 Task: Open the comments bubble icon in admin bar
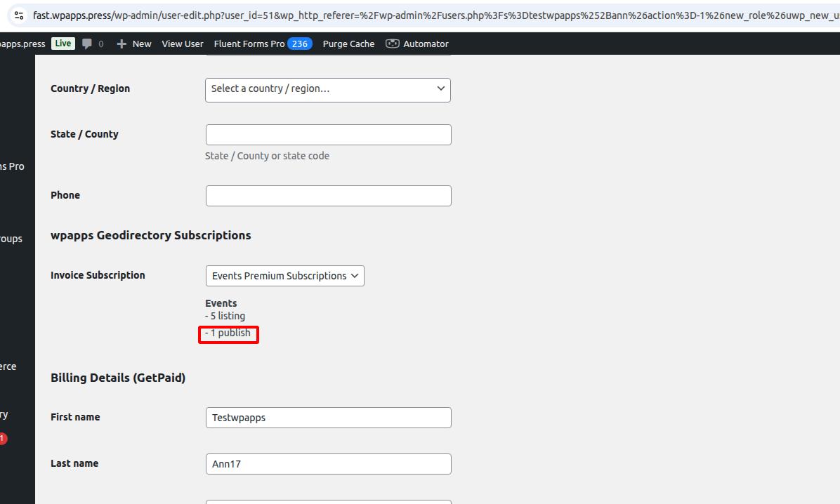coord(87,44)
